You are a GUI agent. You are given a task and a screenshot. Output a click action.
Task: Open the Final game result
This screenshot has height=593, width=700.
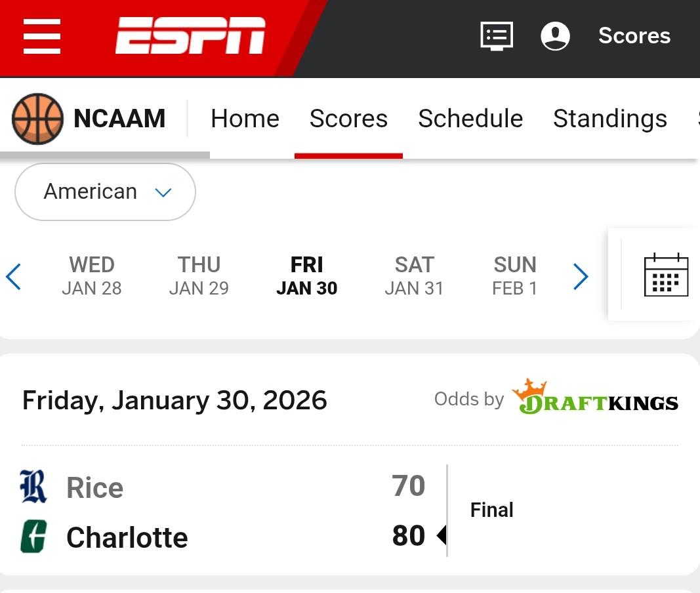pos(491,510)
